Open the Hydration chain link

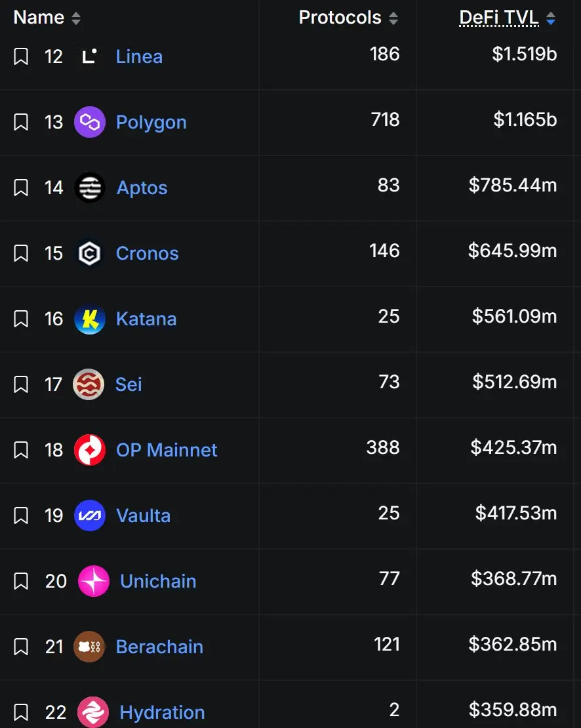coord(162,712)
